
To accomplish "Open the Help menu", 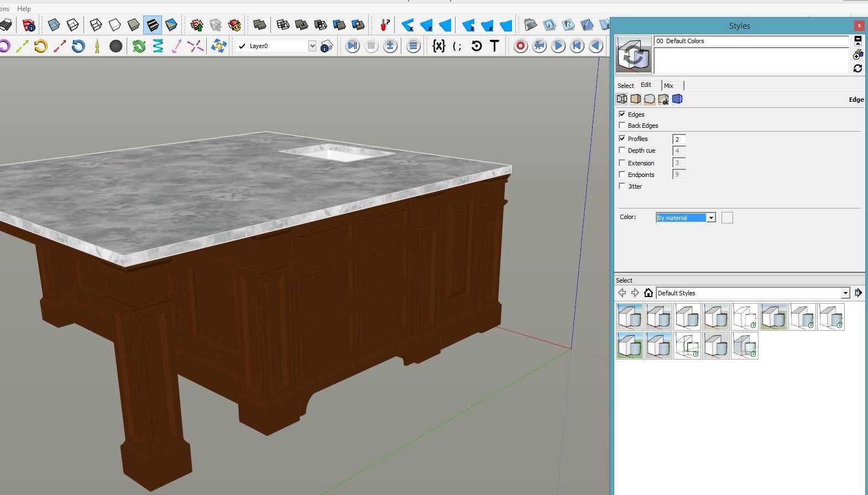I will (24, 9).
